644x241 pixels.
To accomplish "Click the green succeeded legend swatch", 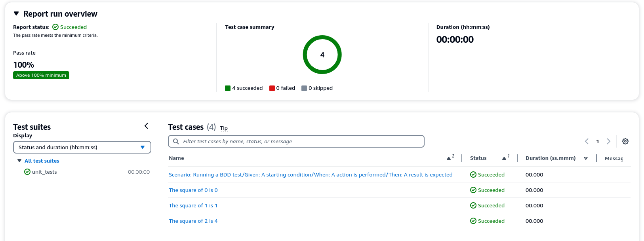I will click(x=228, y=88).
